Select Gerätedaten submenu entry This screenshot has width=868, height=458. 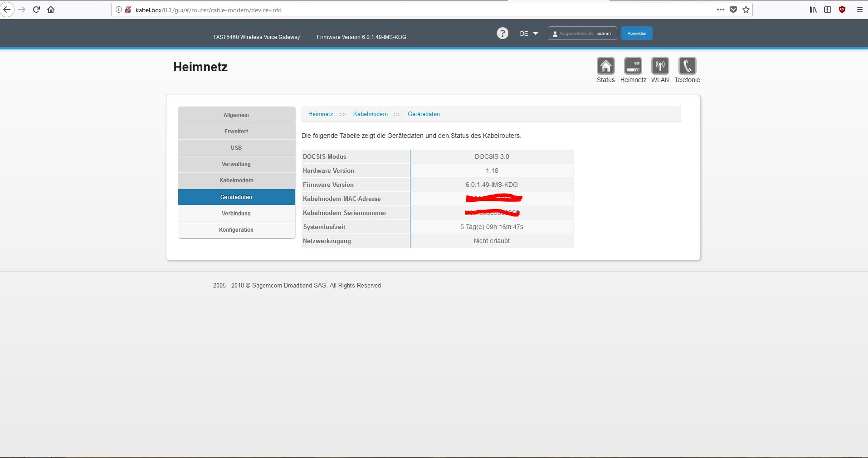click(236, 197)
